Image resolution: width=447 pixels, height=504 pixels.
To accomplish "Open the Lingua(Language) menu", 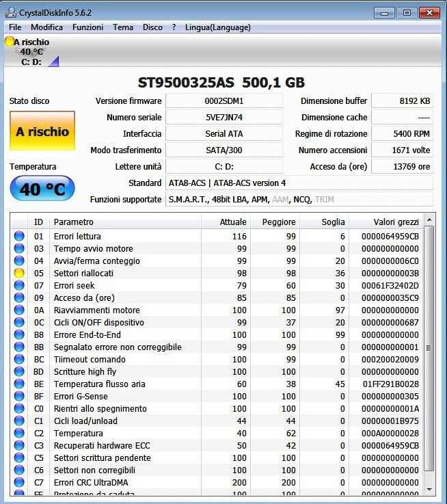I will (x=217, y=27).
